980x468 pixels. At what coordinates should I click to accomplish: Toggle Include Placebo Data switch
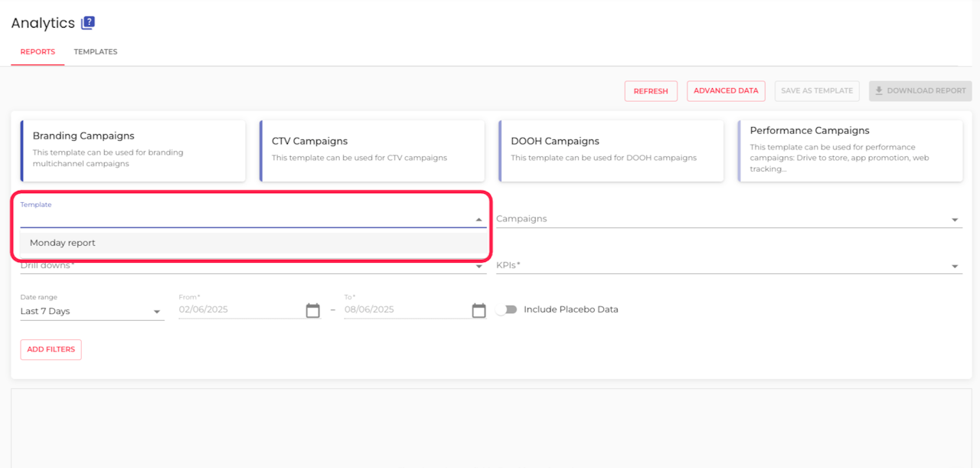click(x=505, y=310)
